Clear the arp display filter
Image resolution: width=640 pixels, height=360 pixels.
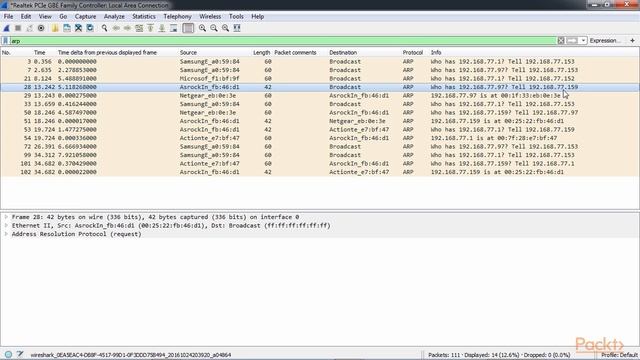[x=561, y=40]
